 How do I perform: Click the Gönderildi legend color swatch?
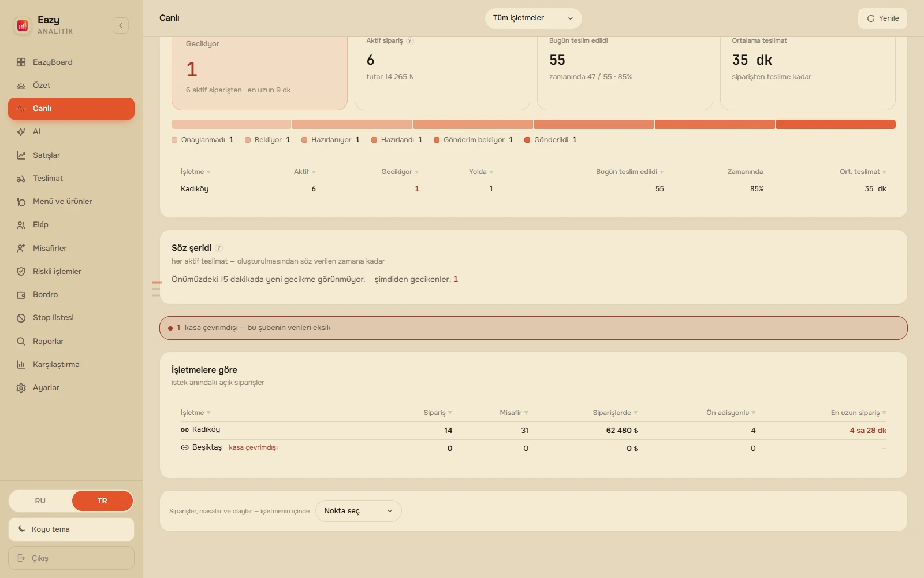[527, 140]
